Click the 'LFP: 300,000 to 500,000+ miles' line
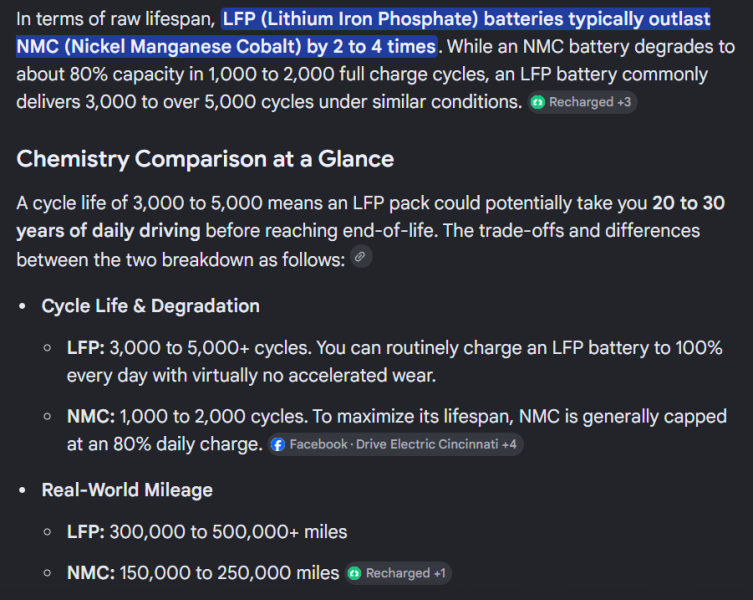Image resolution: width=753 pixels, height=600 pixels. [207, 532]
